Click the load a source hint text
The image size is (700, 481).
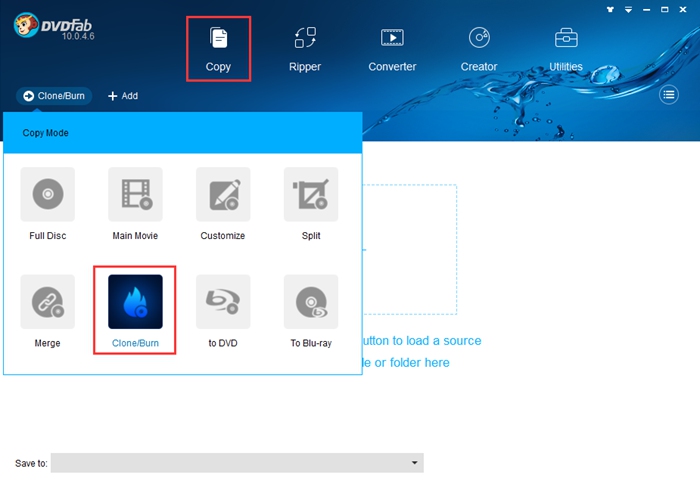point(422,341)
